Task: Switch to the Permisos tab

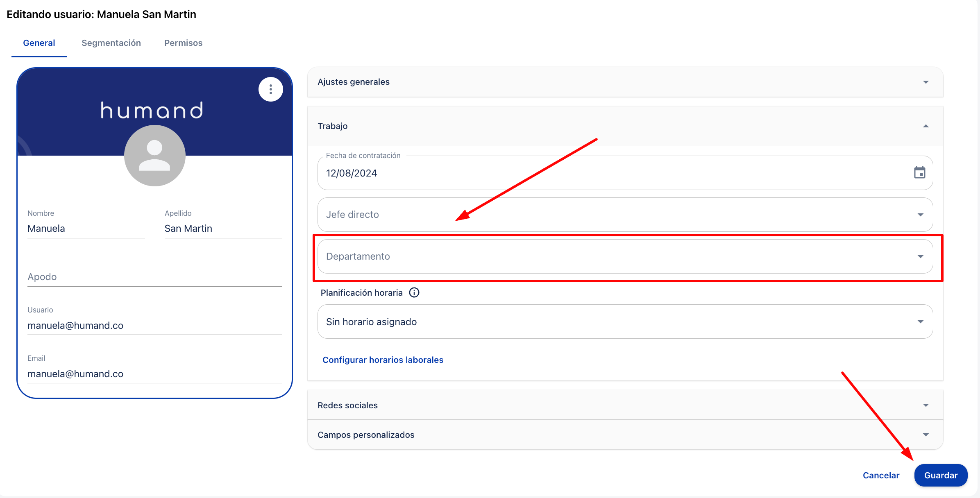Action: [x=183, y=43]
